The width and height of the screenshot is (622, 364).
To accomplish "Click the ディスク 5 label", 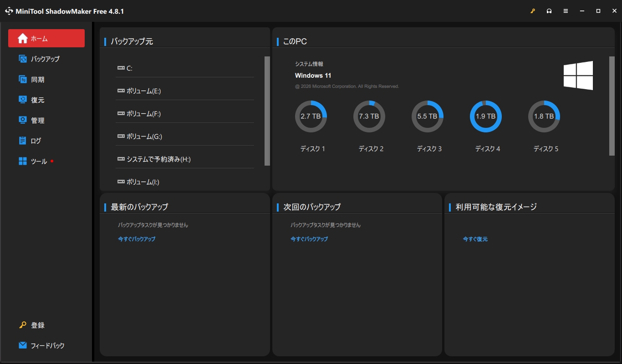I will click(546, 149).
